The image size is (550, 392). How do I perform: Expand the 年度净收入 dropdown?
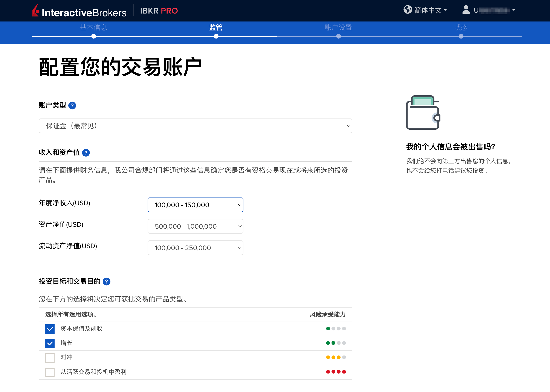pos(196,205)
